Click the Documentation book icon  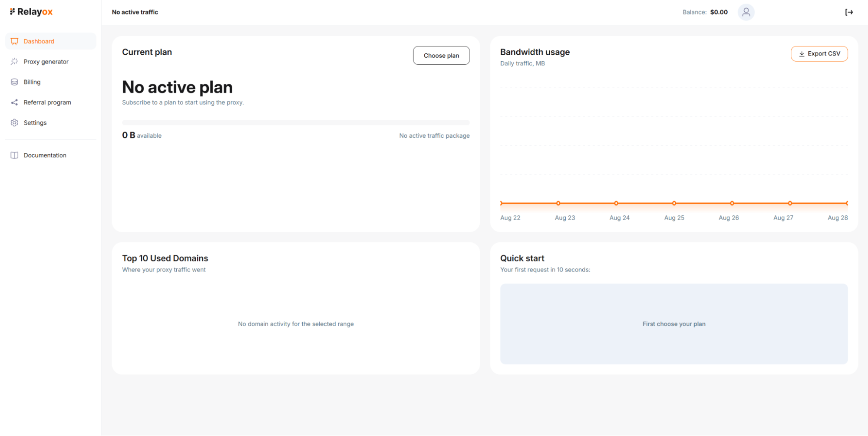click(x=14, y=155)
